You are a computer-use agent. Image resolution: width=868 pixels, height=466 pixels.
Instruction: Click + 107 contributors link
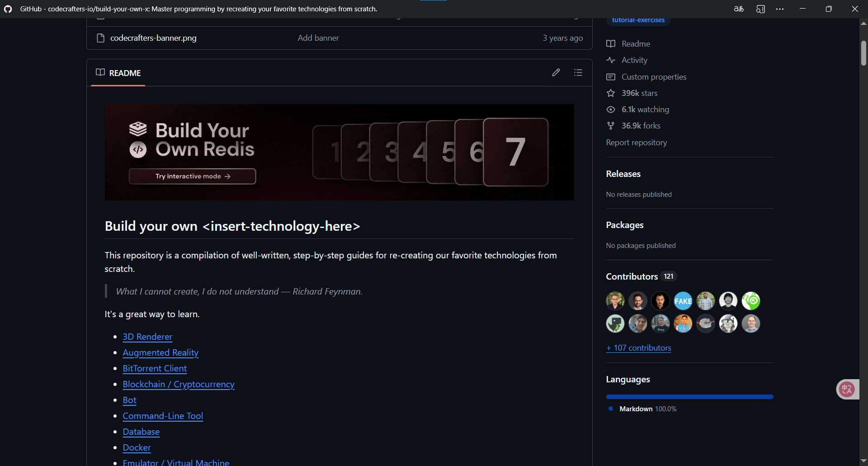[639, 348]
